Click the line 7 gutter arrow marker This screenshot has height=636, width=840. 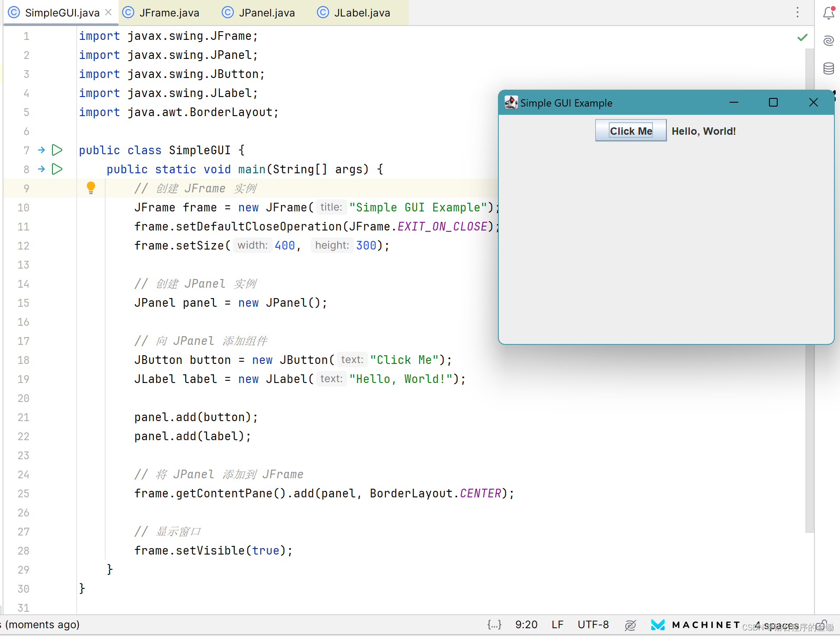[x=42, y=150]
